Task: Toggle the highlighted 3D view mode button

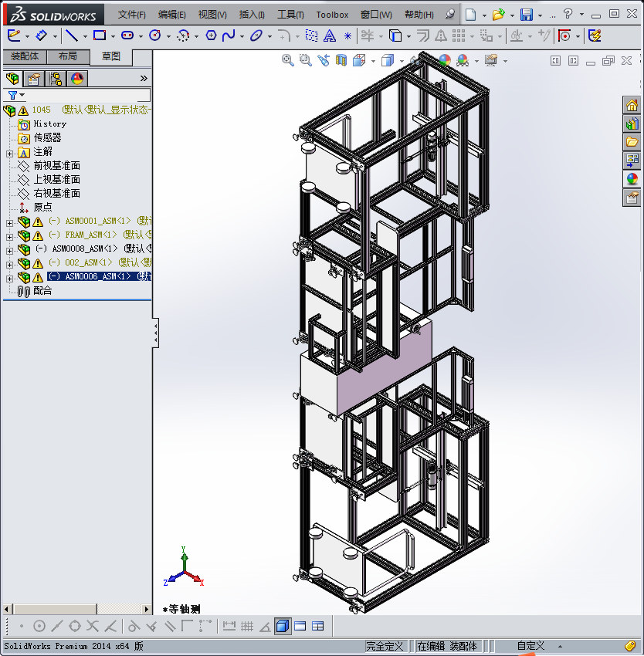Action: [x=283, y=626]
